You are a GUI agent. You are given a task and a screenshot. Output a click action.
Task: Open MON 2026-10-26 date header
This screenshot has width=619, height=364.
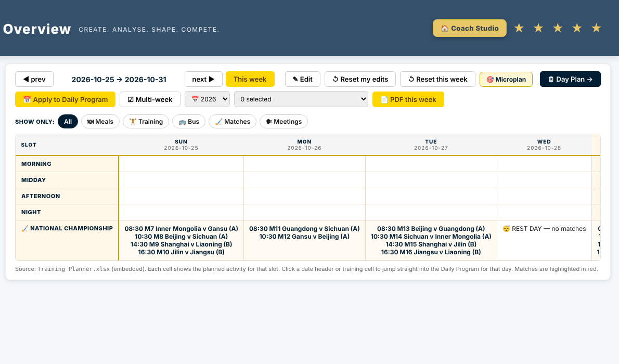pos(304,145)
